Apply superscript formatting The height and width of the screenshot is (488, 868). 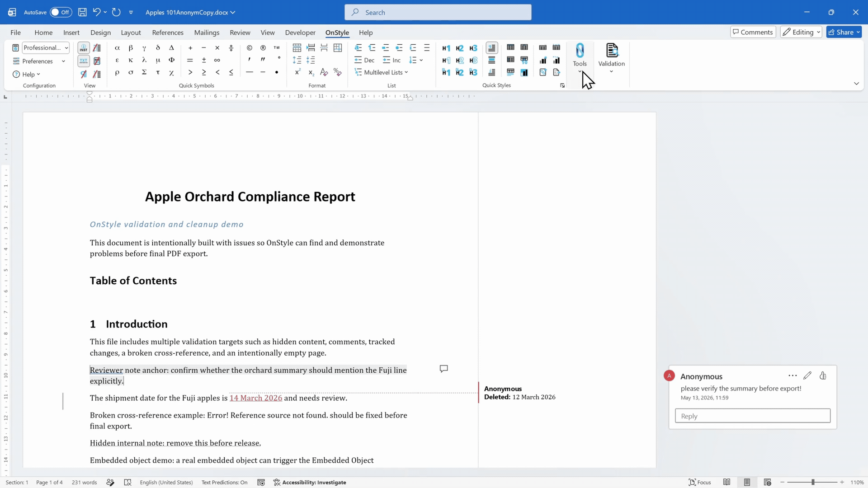[297, 72]
